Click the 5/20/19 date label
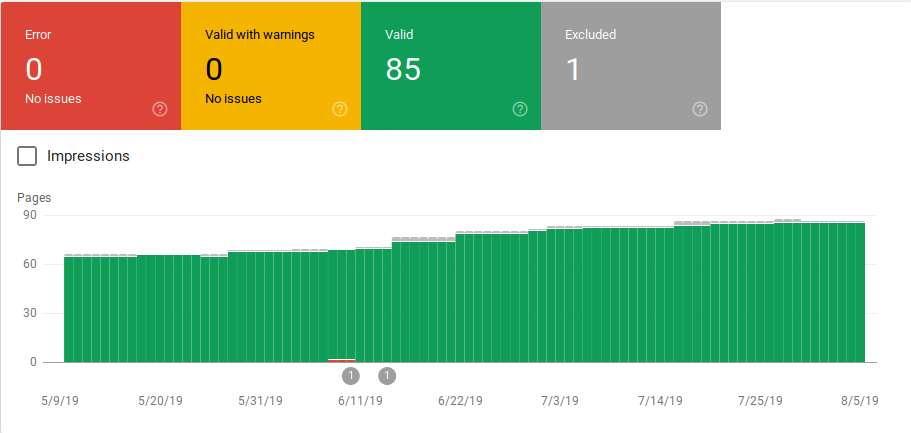 [160, 401]
